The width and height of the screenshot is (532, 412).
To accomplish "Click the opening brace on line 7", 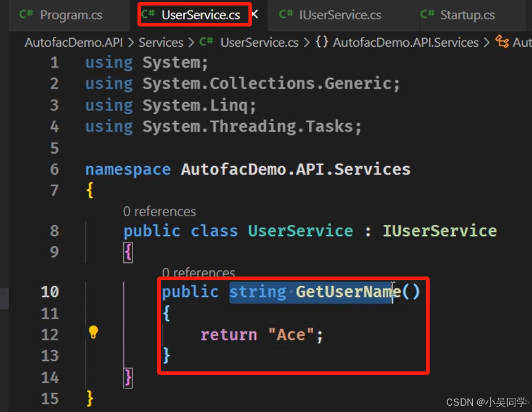I will [90, 190].
